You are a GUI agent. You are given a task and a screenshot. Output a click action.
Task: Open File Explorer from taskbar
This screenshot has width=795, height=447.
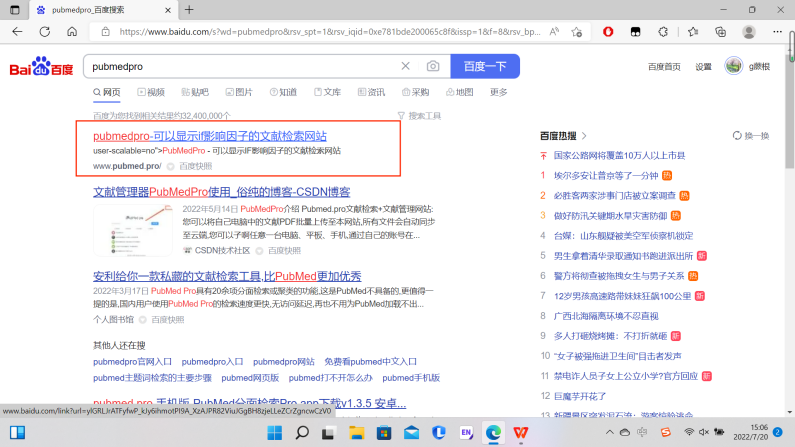pos(356,433)
